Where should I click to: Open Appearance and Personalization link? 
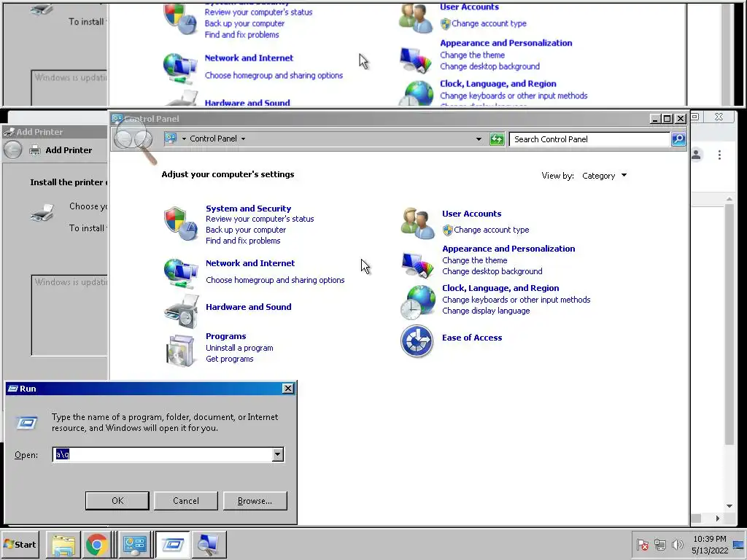[x=508, y=249]
